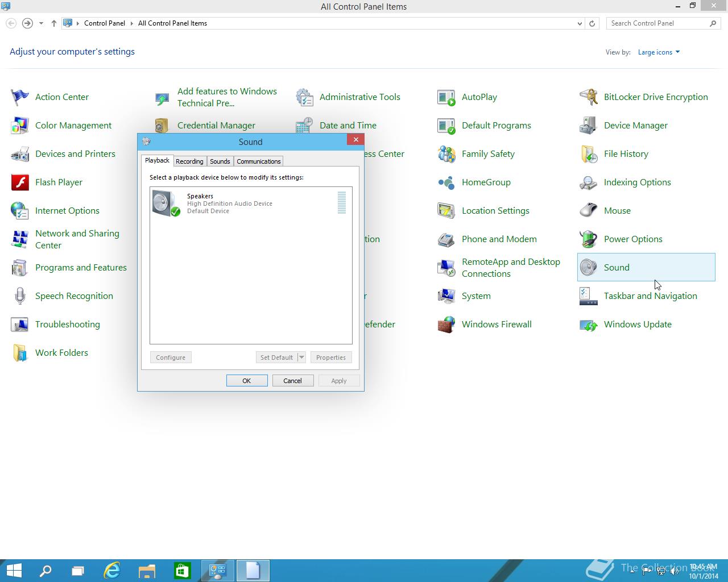The width and height of the screenshot is (728, 582).
Task: Open the AutoPlay icon
Action: point(446,97)
